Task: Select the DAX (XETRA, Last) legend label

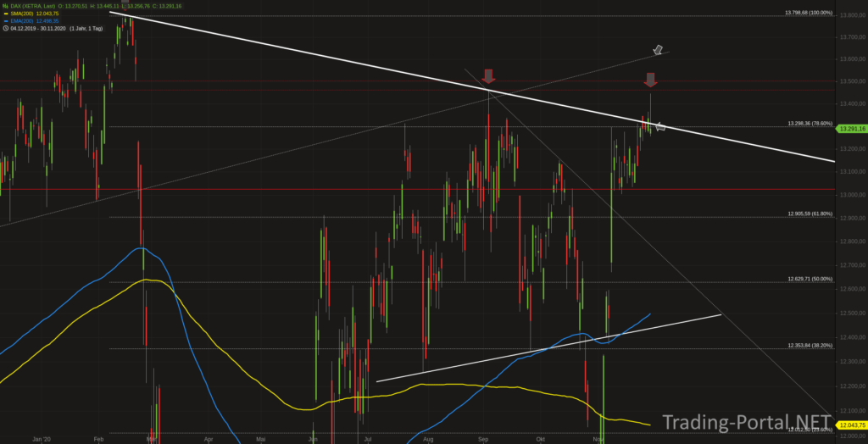Action: [x=33, y=6]
